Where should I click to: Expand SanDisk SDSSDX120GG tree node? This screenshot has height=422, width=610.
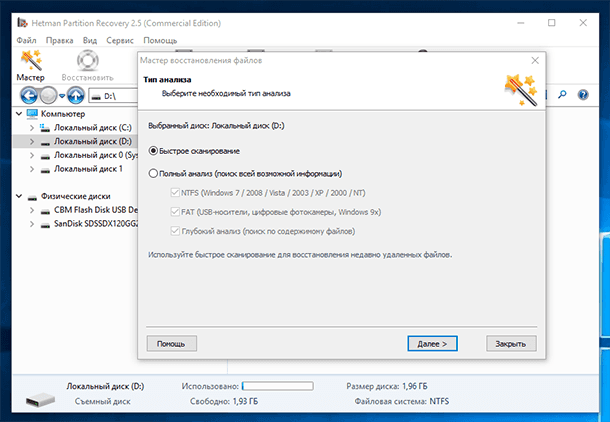click(32, 224)
